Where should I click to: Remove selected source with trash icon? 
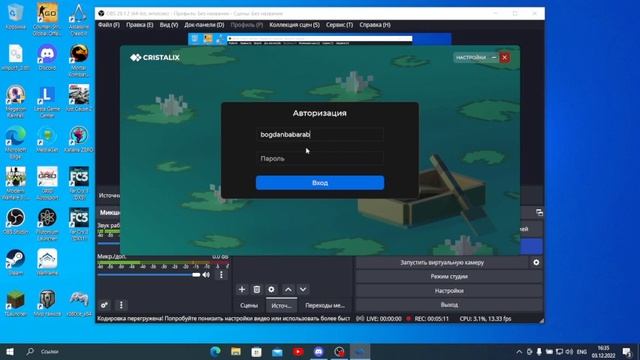(256, 289)
